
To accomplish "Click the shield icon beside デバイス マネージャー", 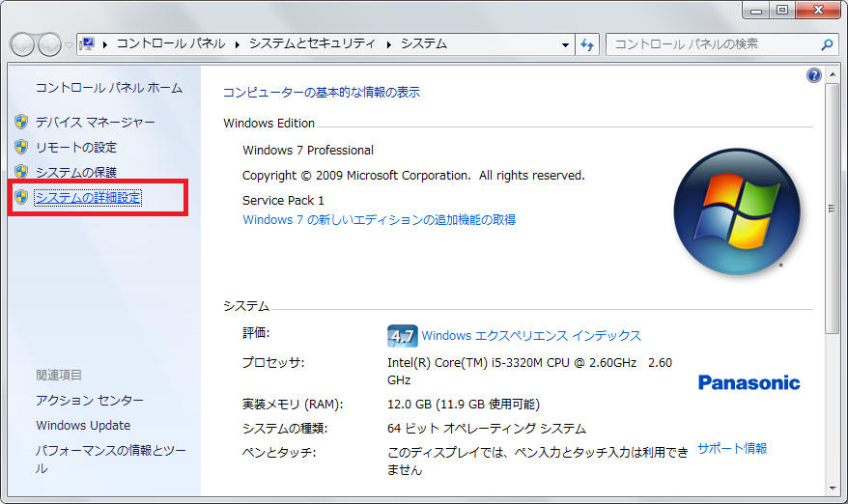I will pyautogui.click(x=21, y=123).
